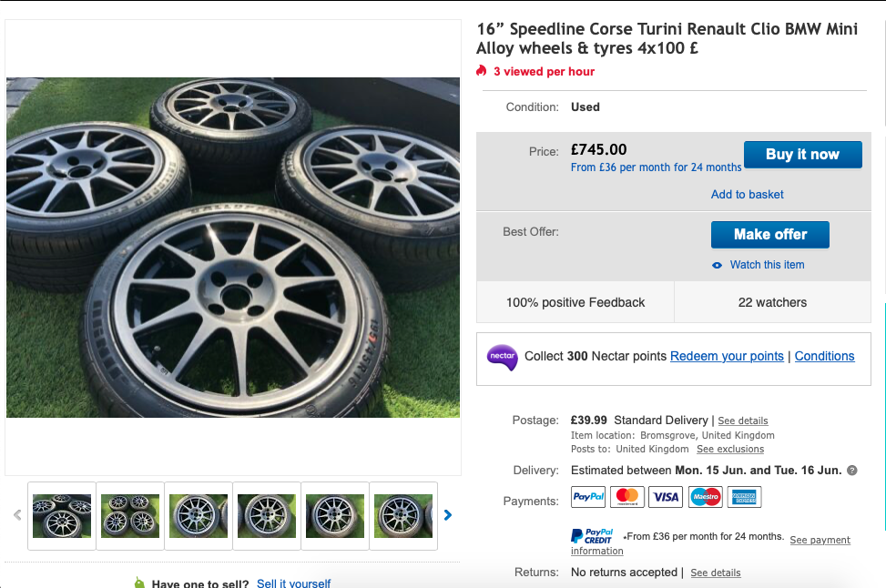Expand postage See details link
886x588 pixels.
(x=742, y=421)
